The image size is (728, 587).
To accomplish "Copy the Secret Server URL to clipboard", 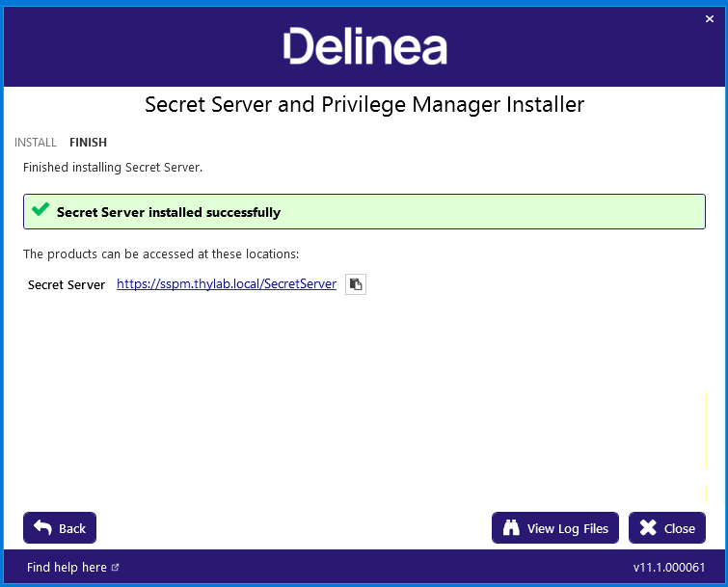I will [356, 284].
